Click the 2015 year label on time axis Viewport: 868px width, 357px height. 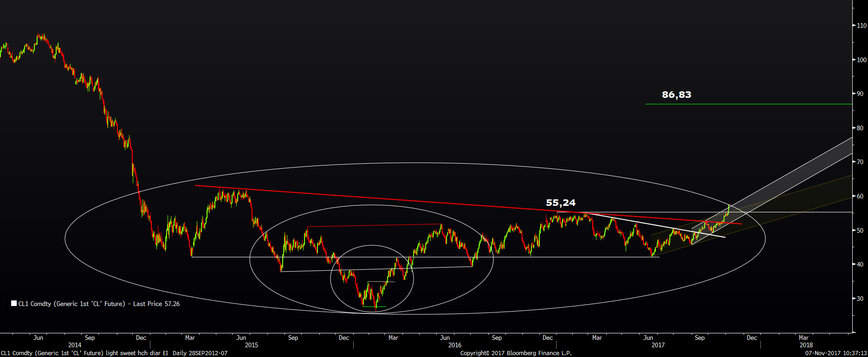(252, 345)
